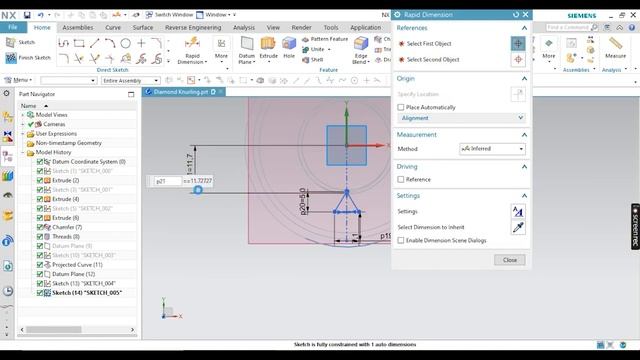This screenshot has width=640, height=360.
Task: Toggle the Reference driving checkbox
Action: tap(401, 180)
